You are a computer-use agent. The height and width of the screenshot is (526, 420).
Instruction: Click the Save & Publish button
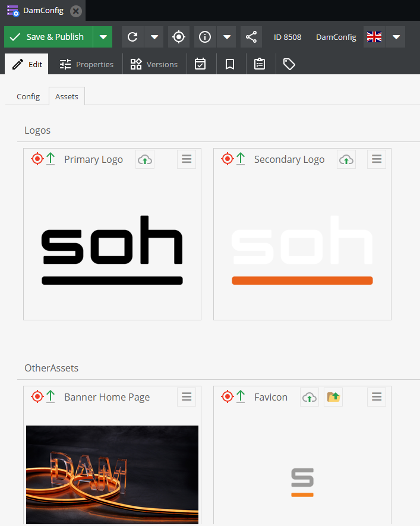[48, 37]
